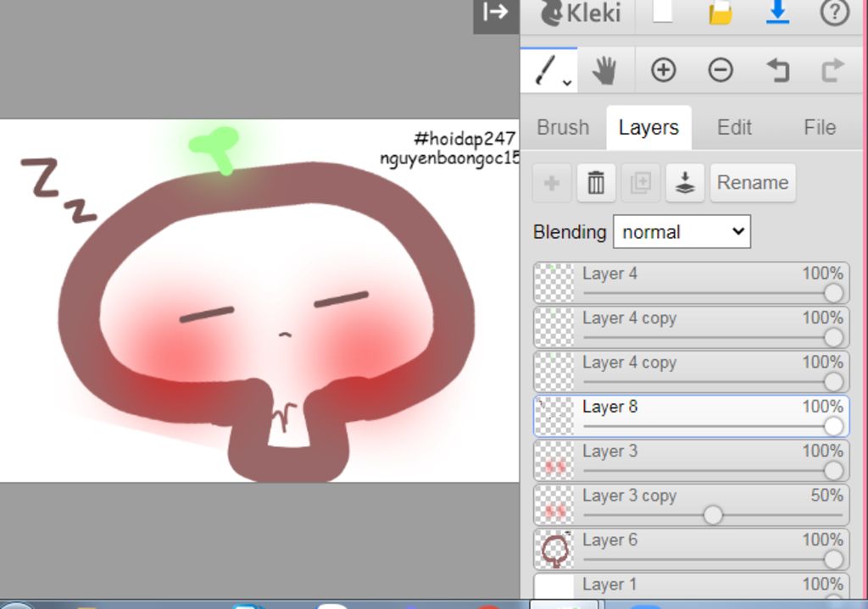Viewport: 868px width, 609px height.
Task: Click Layer 8 opacity slider handle
Action: [x=833, y=426]
